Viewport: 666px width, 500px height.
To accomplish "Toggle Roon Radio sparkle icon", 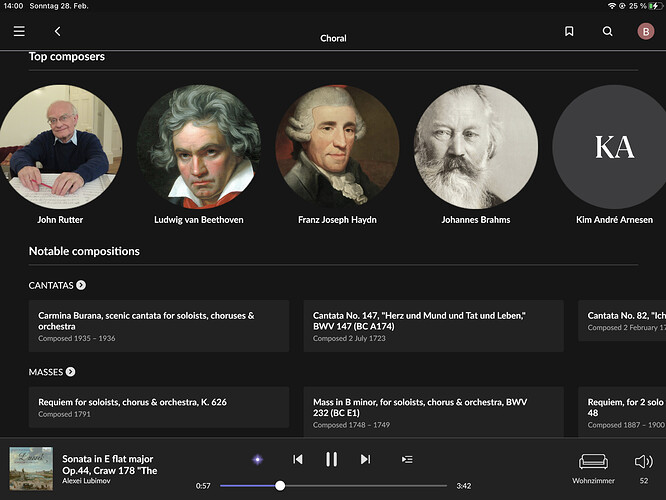I will click(x=257, y=459).
